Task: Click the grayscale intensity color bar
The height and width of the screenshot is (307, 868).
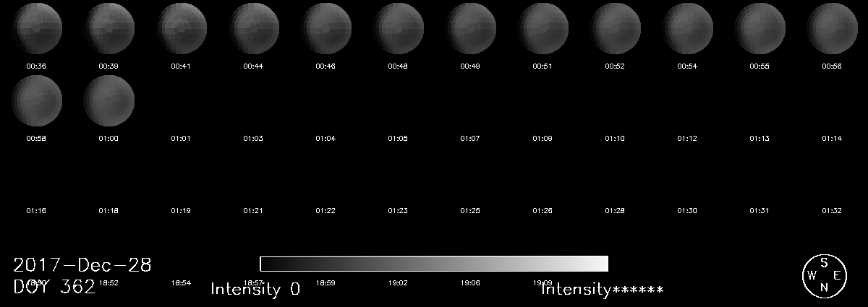Action: (x=434, y=264)
